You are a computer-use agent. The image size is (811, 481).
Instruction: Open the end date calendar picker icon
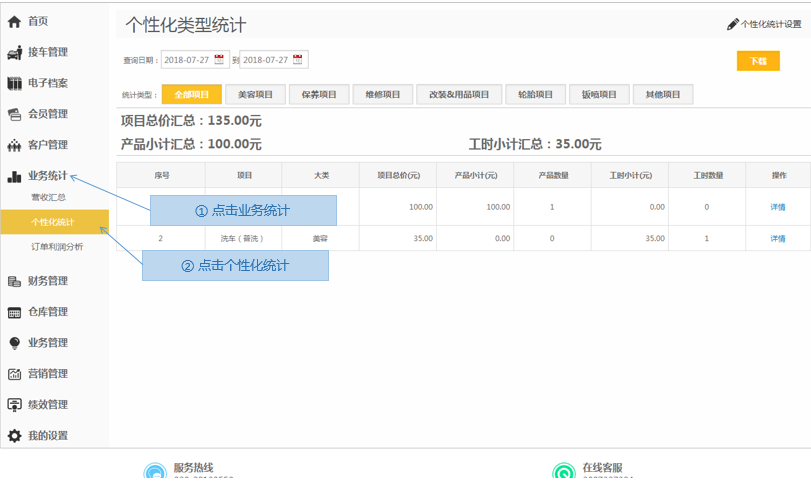click(299, 60)
